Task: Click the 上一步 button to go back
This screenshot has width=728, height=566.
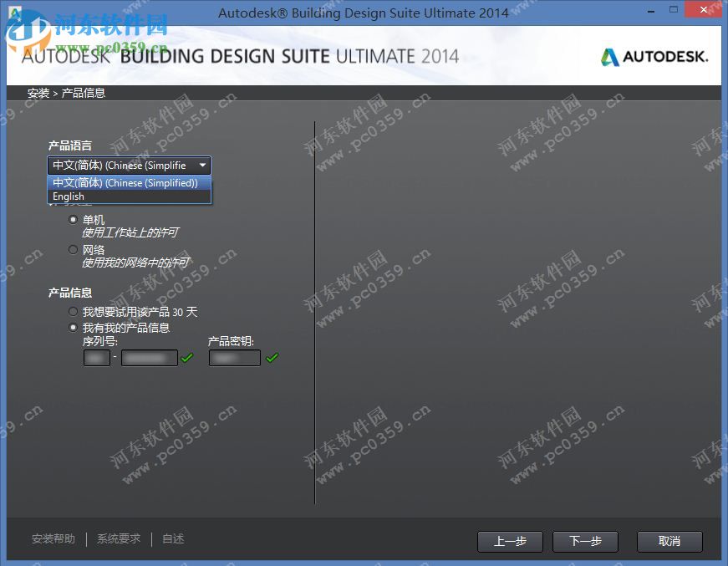Action: pos(510,542)
